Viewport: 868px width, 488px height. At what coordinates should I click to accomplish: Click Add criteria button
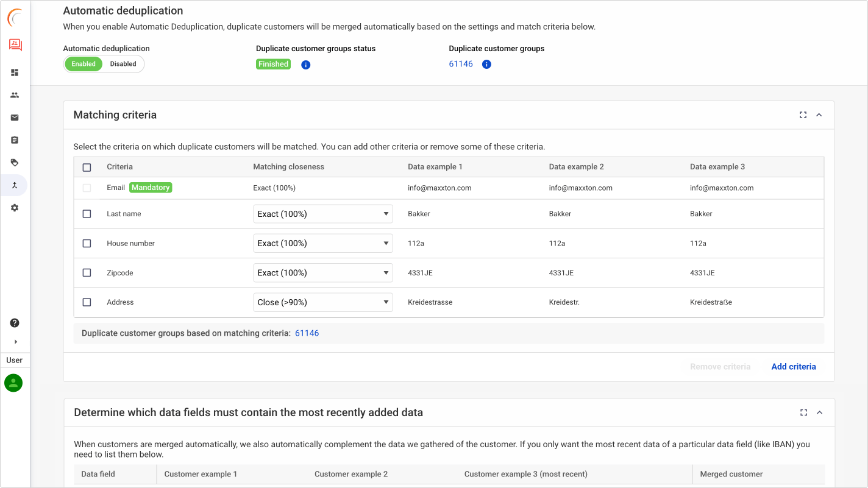793,367
